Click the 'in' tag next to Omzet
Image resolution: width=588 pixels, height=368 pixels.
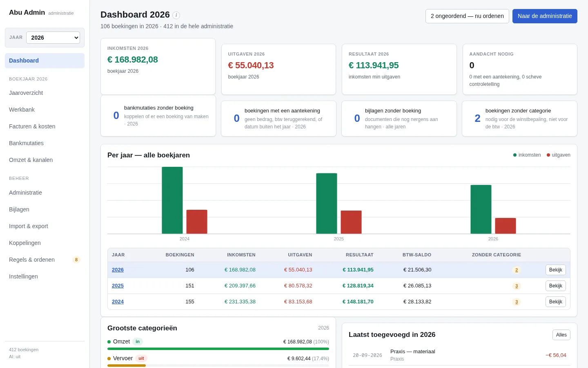(138, 341)
